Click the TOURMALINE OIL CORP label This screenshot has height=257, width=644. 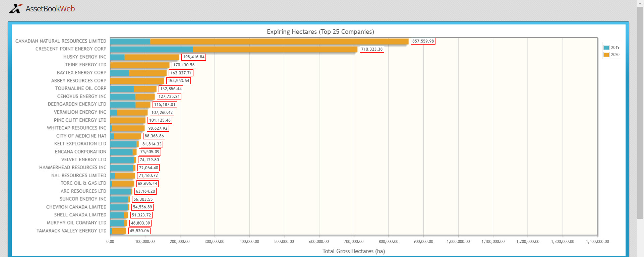pyautogui.click(x=81, y=88)
